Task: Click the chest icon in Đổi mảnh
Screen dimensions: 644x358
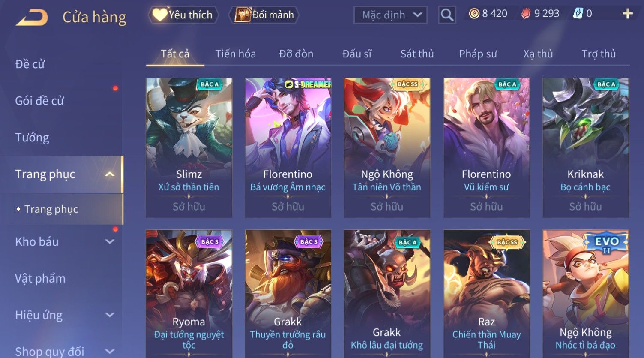Action: tap(243, 15)
